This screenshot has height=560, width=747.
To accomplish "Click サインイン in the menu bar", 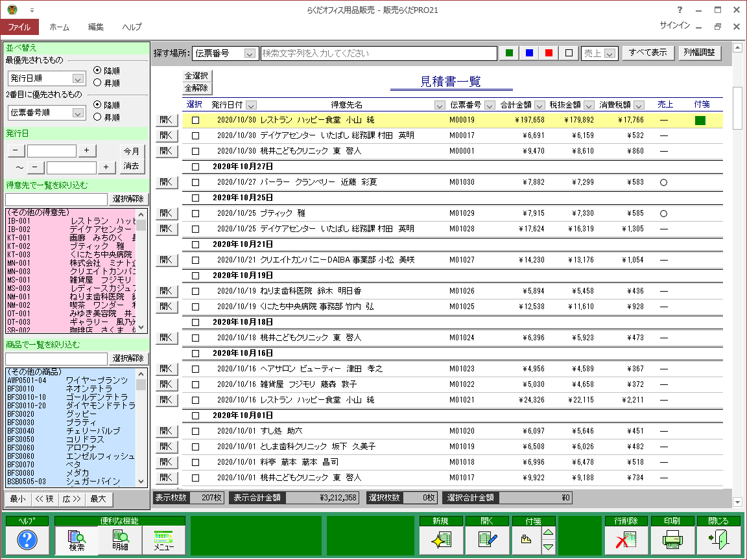I will [674, 25].
